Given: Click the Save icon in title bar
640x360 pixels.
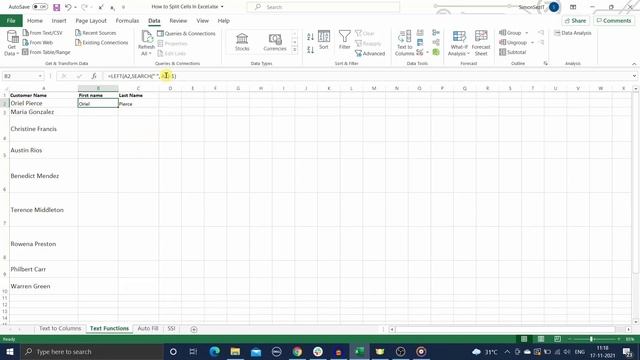Looking at the screenshot, I should click(57, 7).
